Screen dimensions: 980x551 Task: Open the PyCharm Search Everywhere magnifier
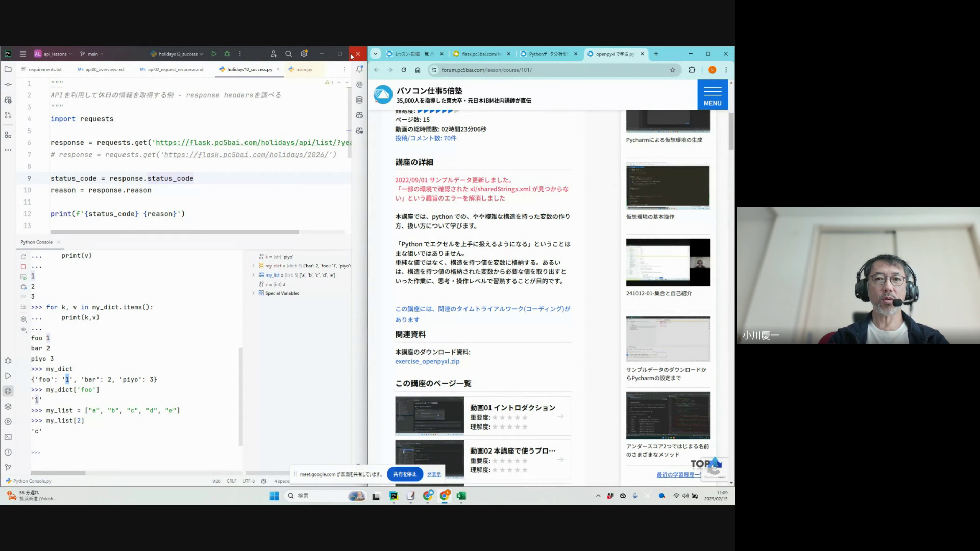(x=288, y=54)
